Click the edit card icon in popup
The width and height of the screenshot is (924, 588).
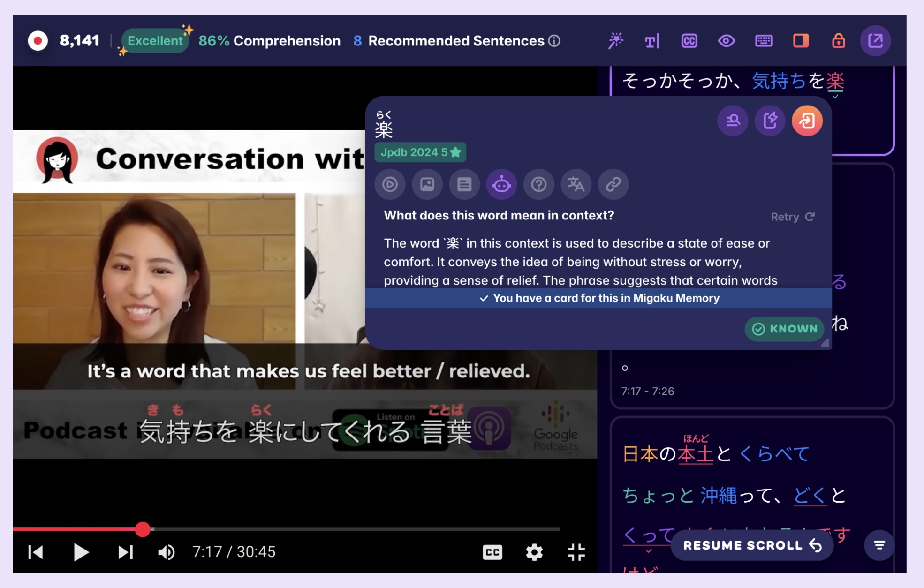tap(770, 121)
